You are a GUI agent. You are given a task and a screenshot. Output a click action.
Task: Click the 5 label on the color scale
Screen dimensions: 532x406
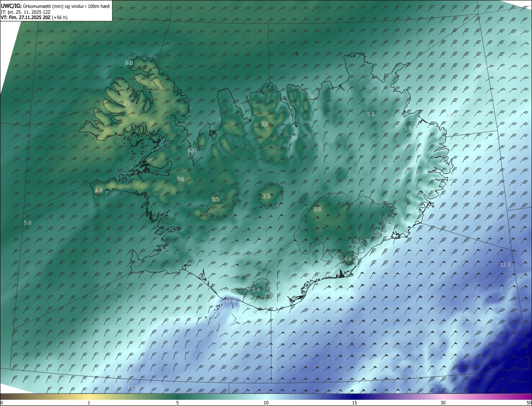click(177, 403)
